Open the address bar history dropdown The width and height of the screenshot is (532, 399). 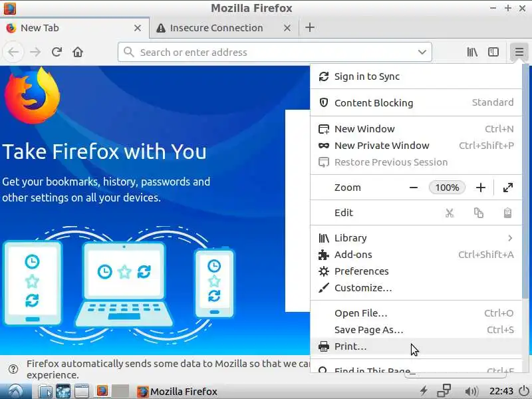(422, 53)
